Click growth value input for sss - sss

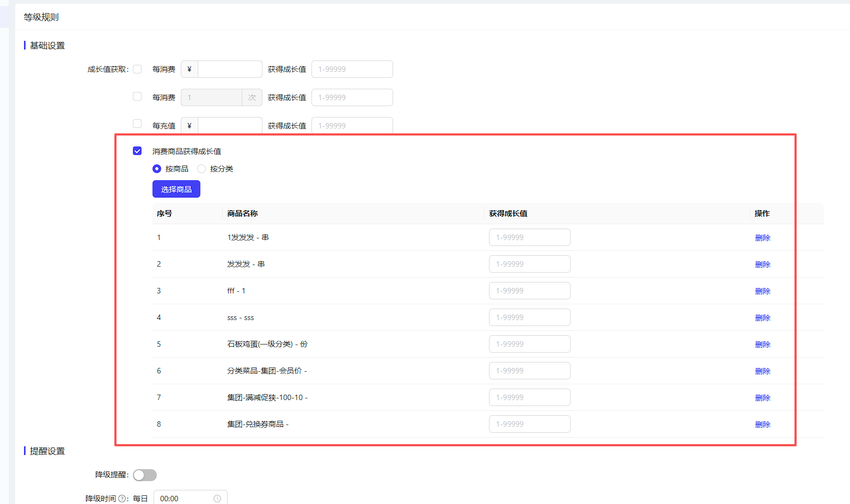pyautogui.click(x=529, y=317)
